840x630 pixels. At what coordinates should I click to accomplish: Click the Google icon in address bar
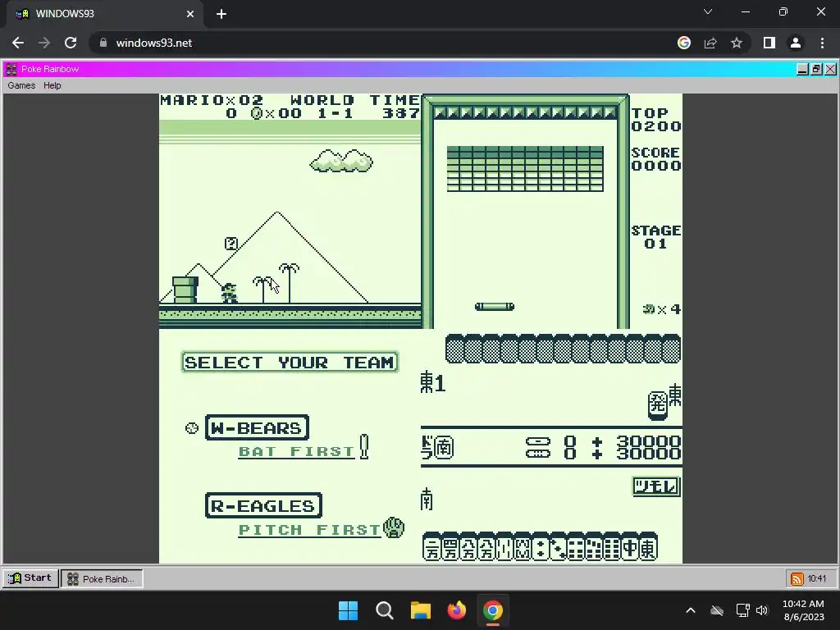683,43
